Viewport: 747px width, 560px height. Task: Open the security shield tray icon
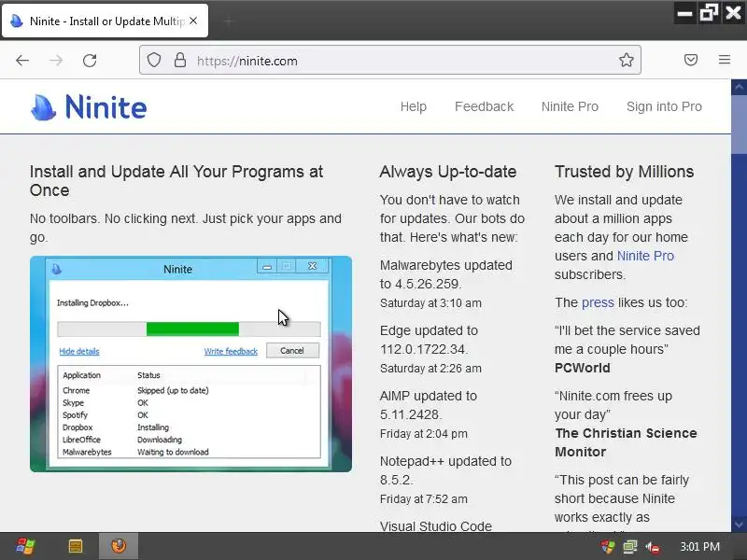(608, 547)
